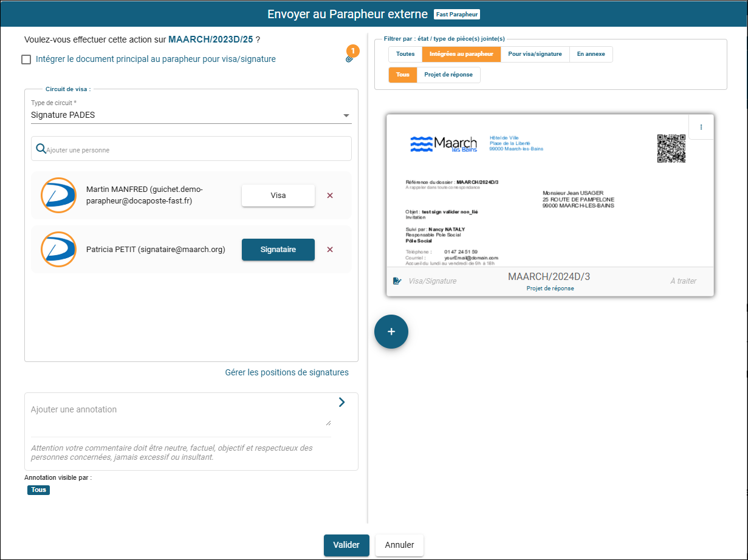This screenshot has width=748, height=560.
Task: Toggle Patricia PETIT's Signataire role button
Action: 278,250
